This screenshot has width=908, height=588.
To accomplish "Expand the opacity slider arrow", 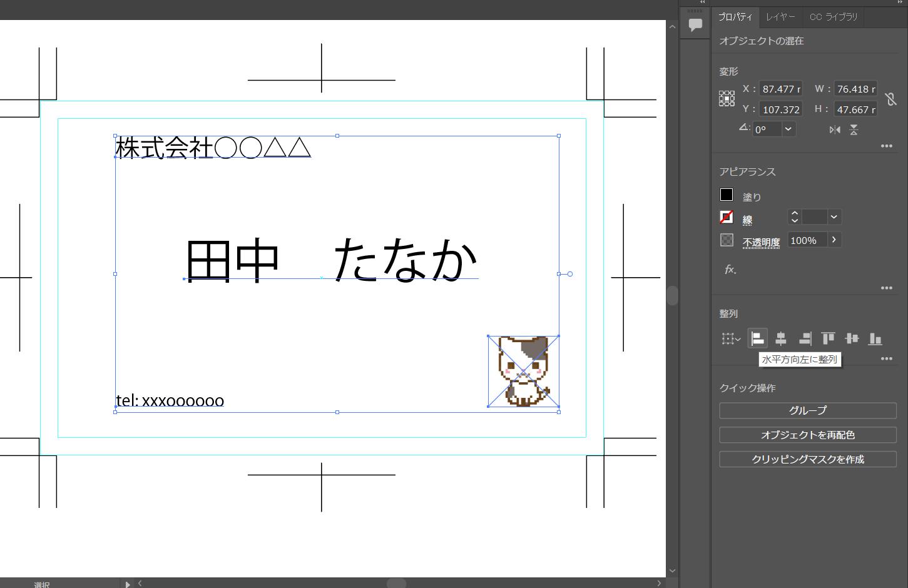I will click(x=834, y=240).
